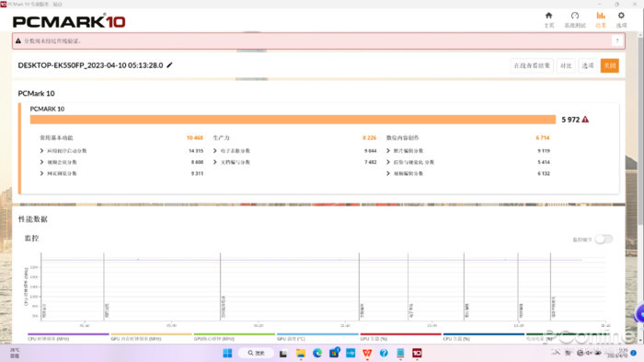Select the yellow GPU memory clock legend
644x362 pixels.
click(x=151, y=336)
